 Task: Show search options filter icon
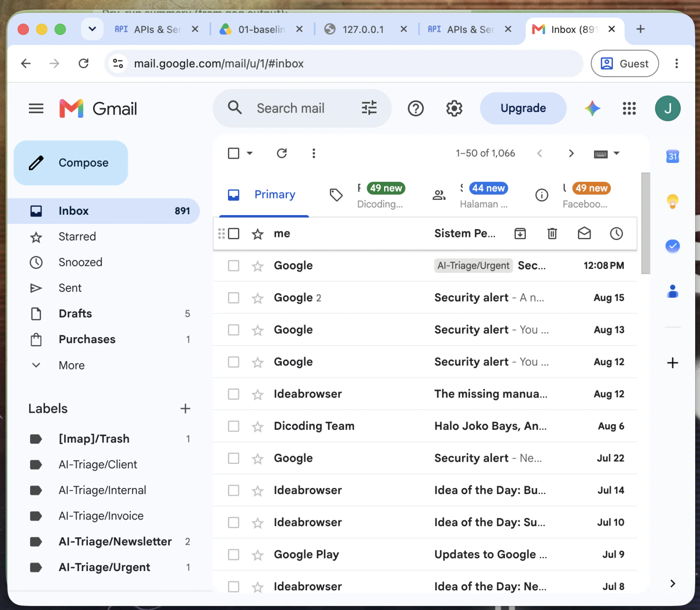(369, 108)
